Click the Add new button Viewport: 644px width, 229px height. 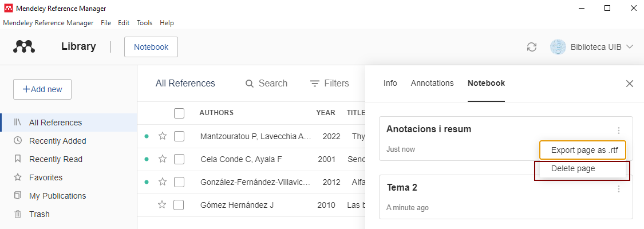42,89
